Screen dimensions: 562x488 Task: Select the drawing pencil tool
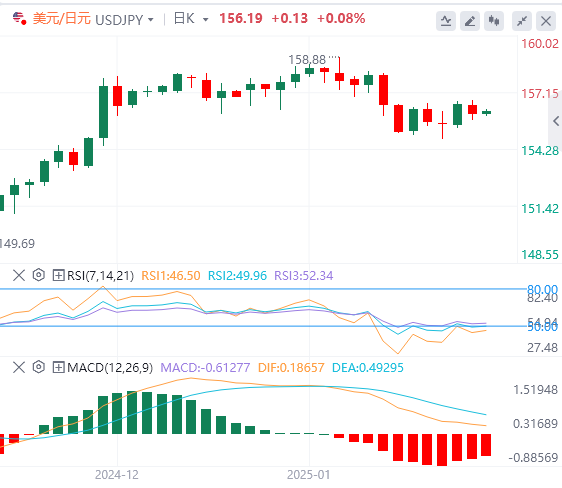pyautogui.click(x=470, y=21)
